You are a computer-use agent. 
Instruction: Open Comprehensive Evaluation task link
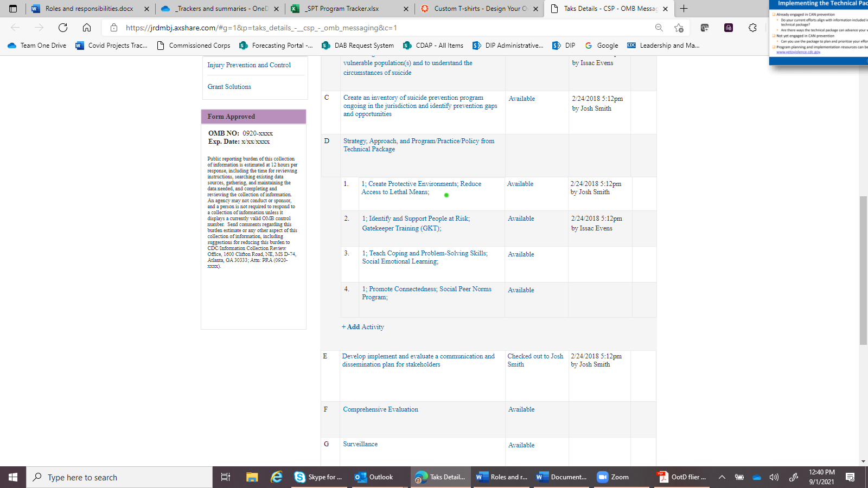pos(380,409)
